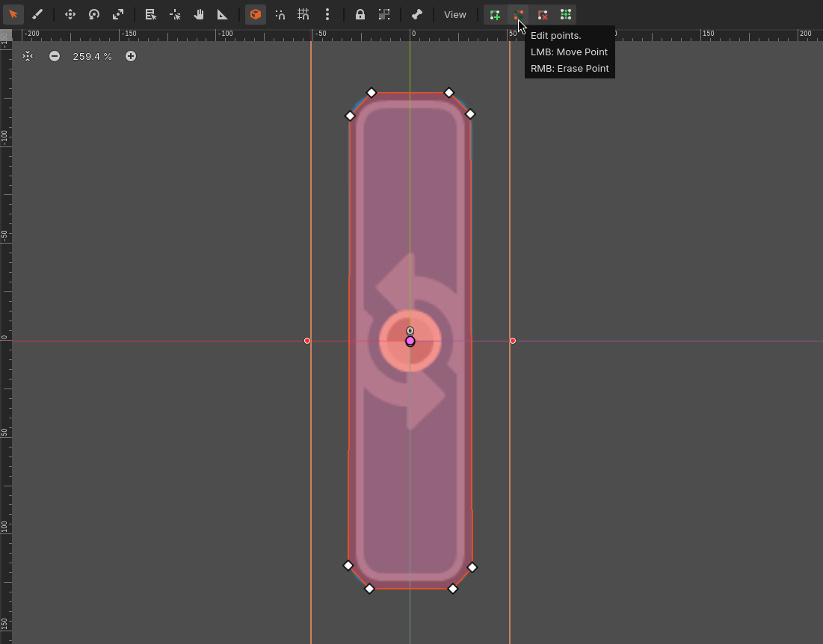Select the Create points tool
The image size is (823, 644).
[x=495, y=15]
